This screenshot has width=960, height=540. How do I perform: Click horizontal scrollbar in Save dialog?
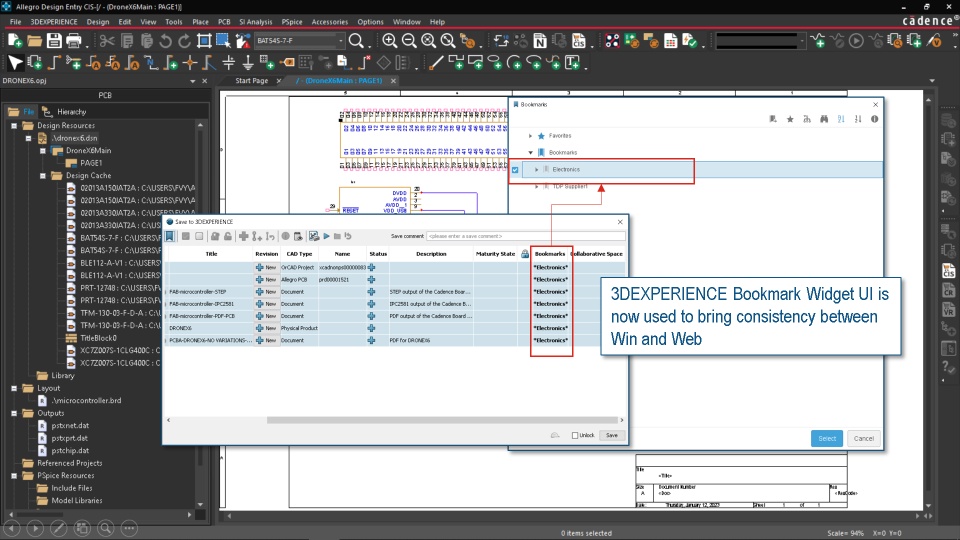pos(442,420)
